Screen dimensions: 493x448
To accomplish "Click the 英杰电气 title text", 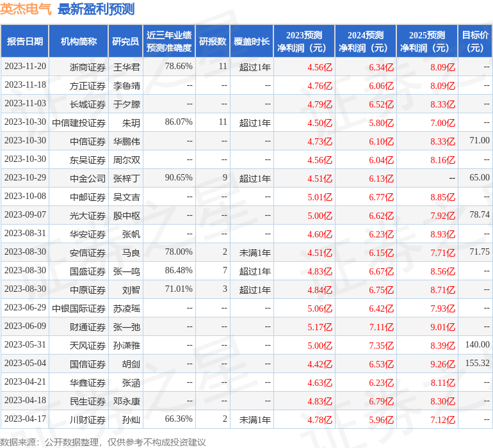I will [26, 9].
